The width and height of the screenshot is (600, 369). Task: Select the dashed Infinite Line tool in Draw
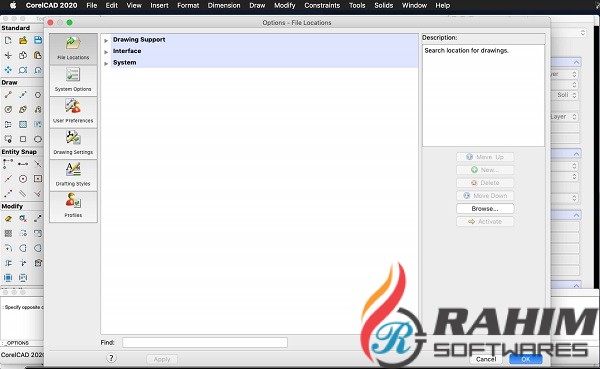tap(23, 95)
